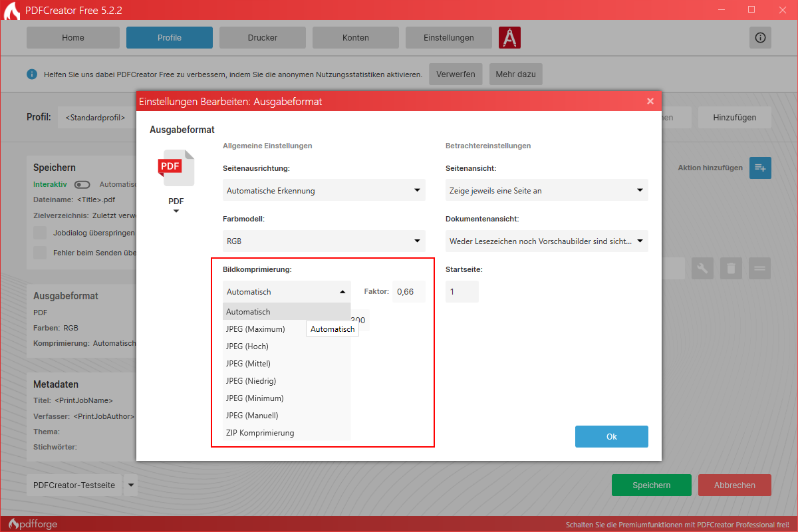Click the PDFCreator-Testseite button
Image resolution: width=798 pixels, height=532 pixels.
74,485
